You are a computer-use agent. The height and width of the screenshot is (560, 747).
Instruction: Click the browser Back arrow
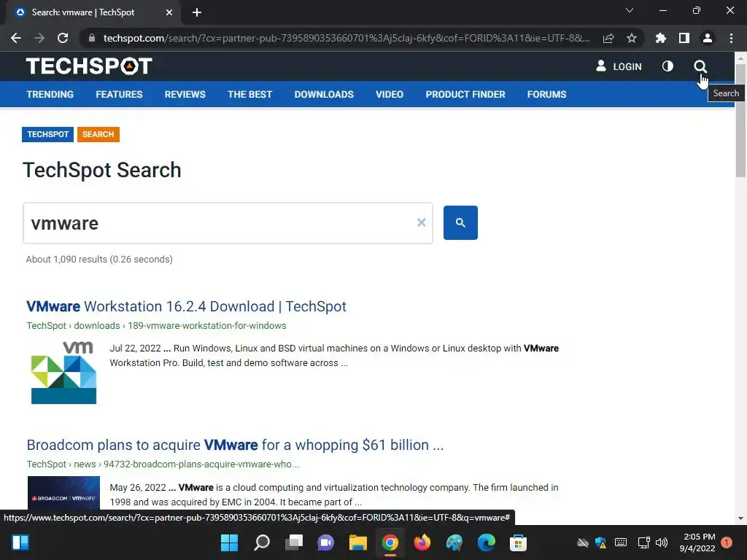coord(16,38)
